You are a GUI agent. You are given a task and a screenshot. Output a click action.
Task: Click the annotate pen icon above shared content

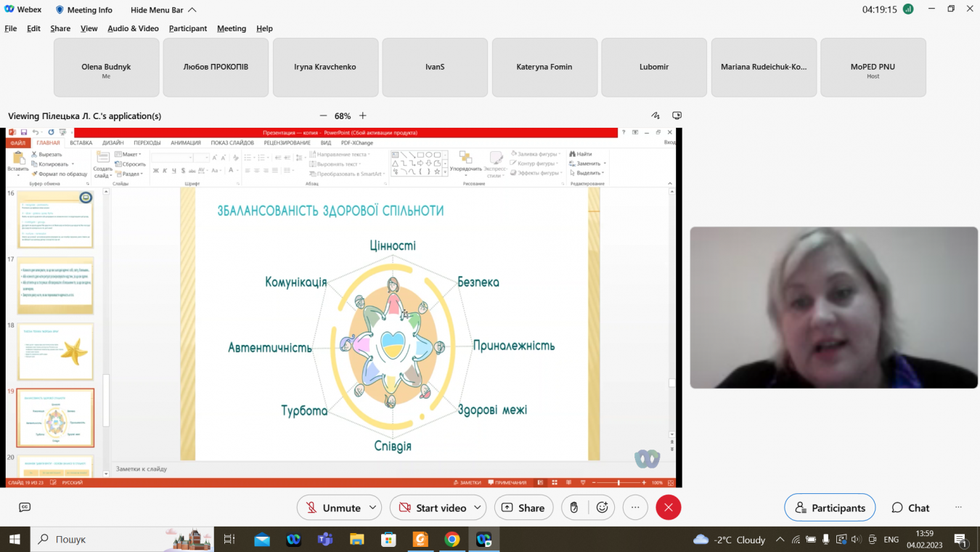click(656, 115)
